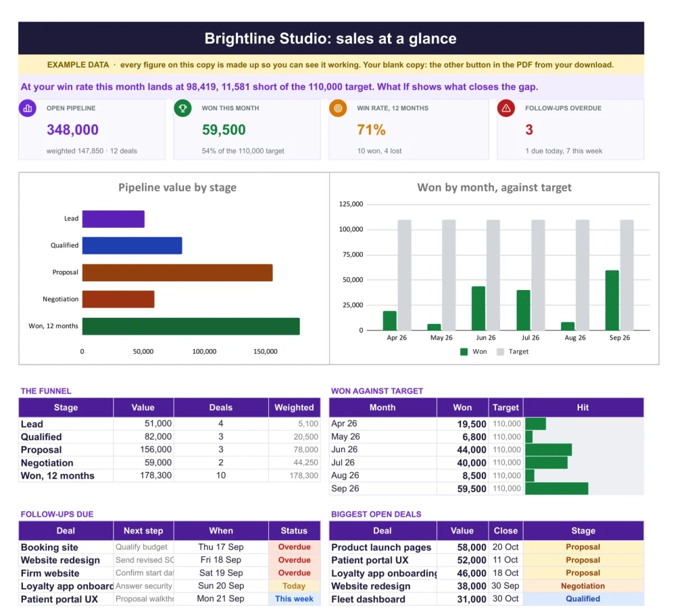This screenshot has width=692, height=616.
Task: Click the Jul 26 green won column
Action: (524, 310)
